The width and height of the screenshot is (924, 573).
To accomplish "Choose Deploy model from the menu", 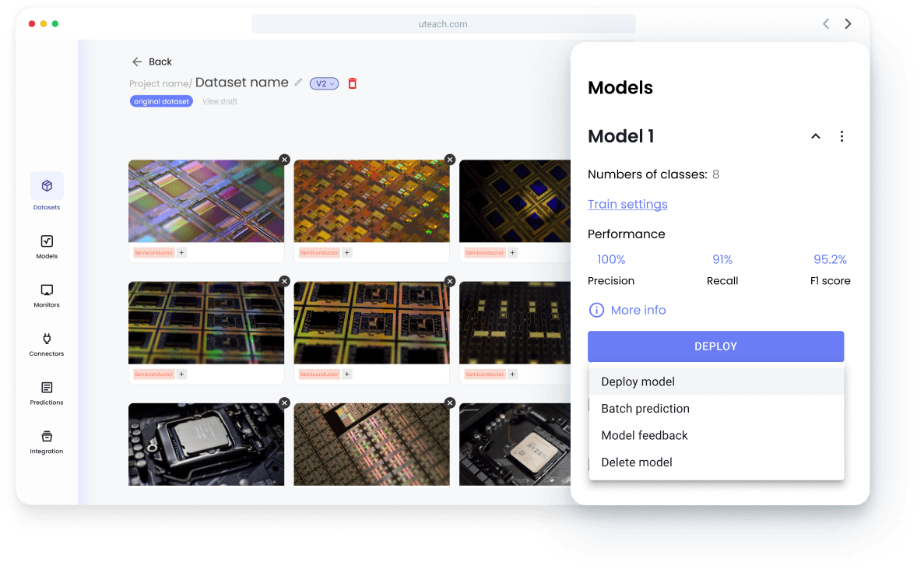I will point(638,381).
